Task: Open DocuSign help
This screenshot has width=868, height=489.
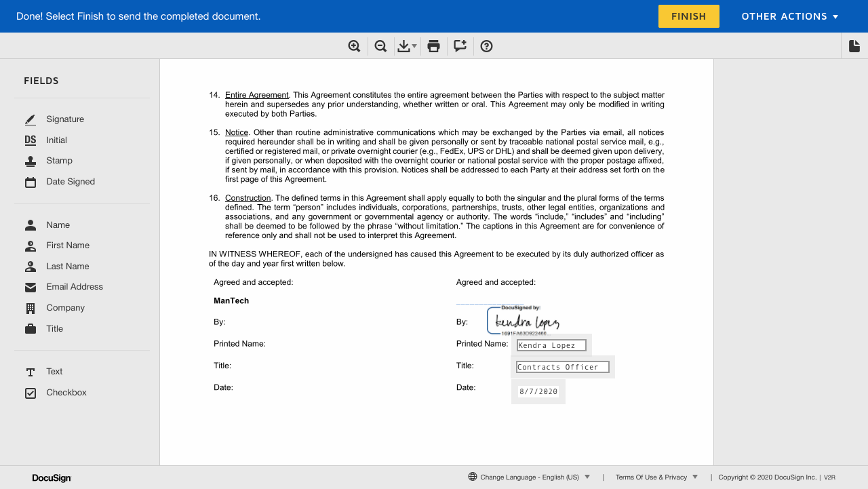Action: 486,45
